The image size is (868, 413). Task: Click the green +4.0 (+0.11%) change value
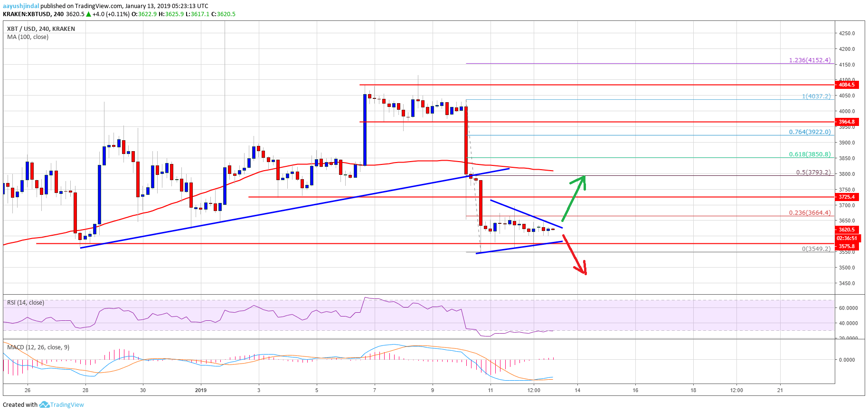[x=111, y=14]
